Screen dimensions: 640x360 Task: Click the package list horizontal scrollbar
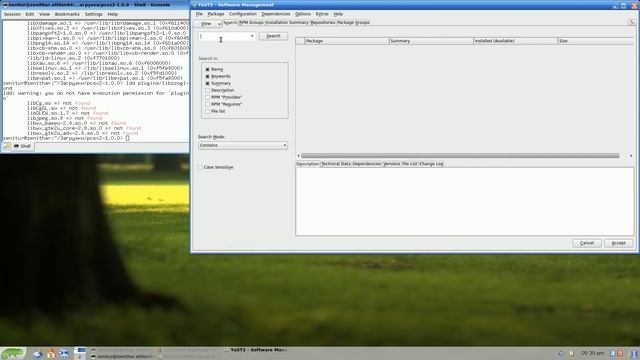coord(460,156)
